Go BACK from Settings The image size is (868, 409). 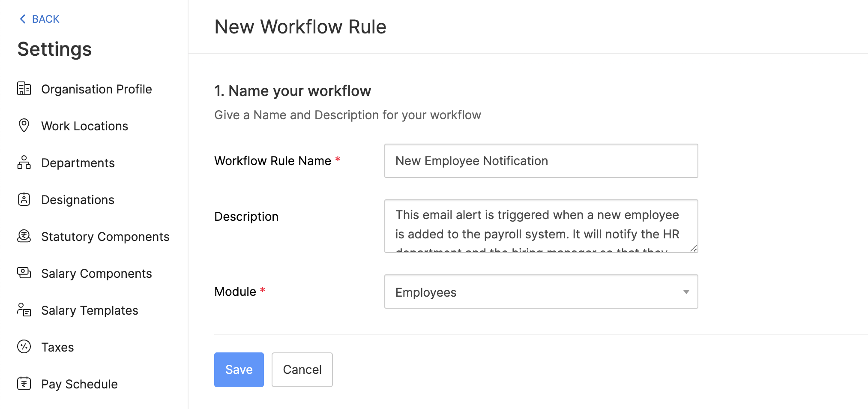click(x=39, y=19)
